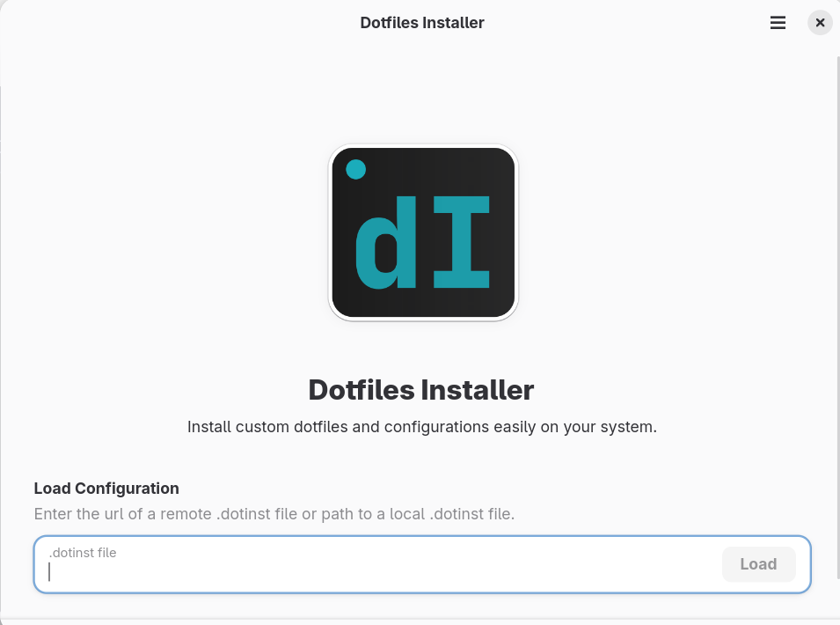Close the Dotfiles Installer window
840x625 pixels.
(820, 23)
